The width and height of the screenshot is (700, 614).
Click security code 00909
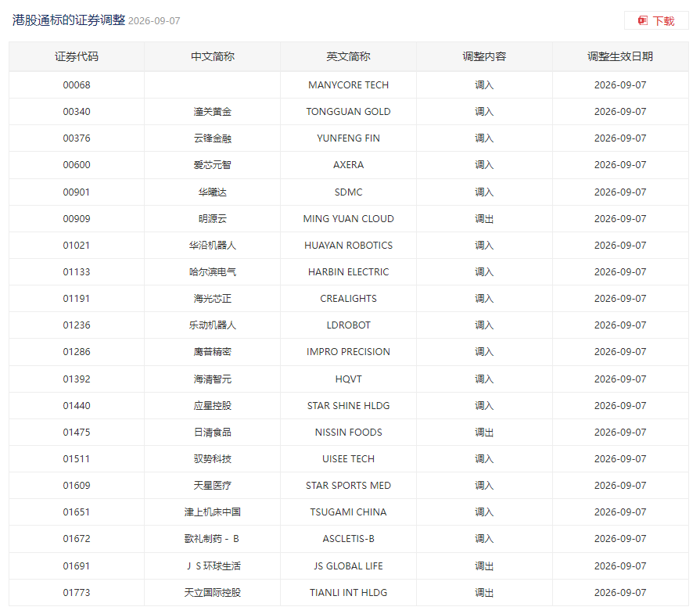point(77,219)
